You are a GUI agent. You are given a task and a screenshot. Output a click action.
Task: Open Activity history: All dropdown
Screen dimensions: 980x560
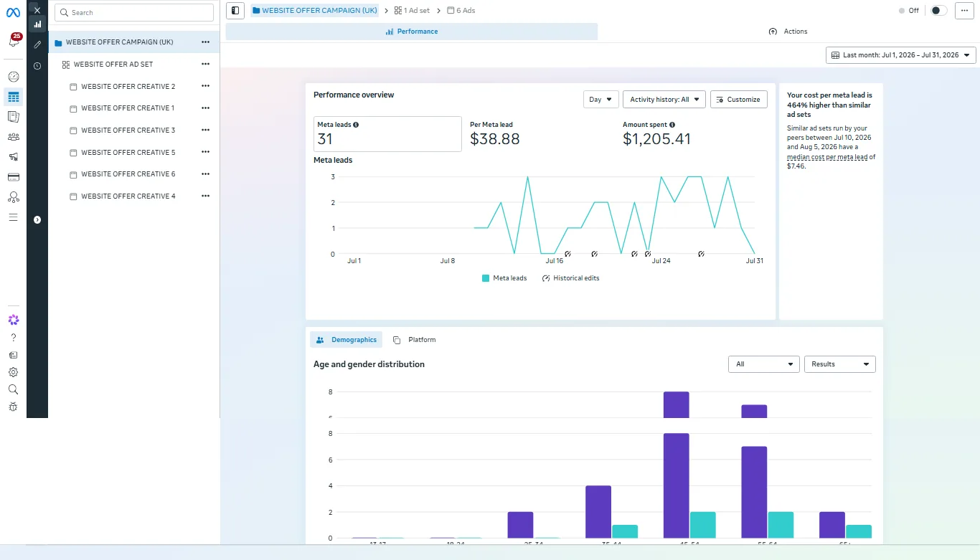coord(664,100)
